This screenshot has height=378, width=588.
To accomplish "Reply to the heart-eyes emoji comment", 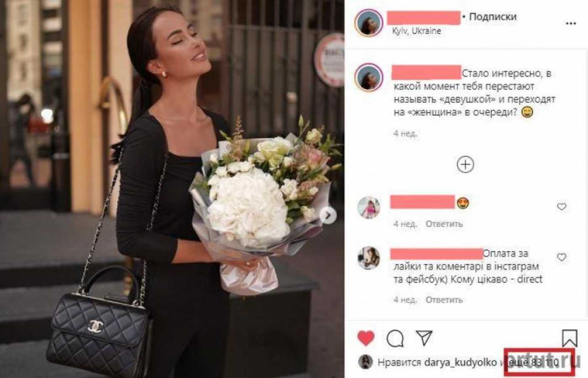I will pos(444,224).
